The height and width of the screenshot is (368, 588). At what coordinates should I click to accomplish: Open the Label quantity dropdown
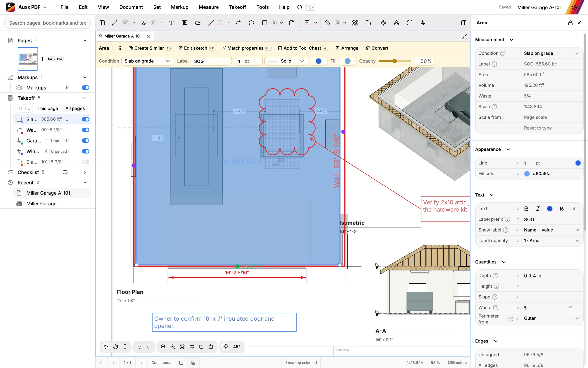pos(551,241)
